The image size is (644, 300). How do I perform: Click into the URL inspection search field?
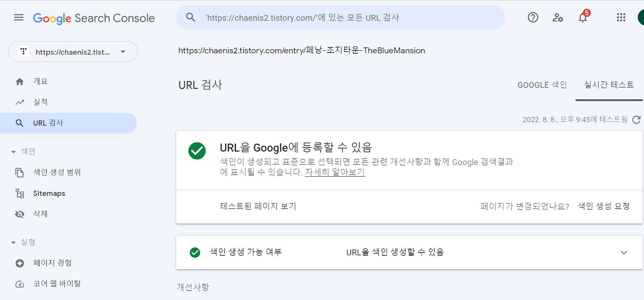click(x=340, y=17)
